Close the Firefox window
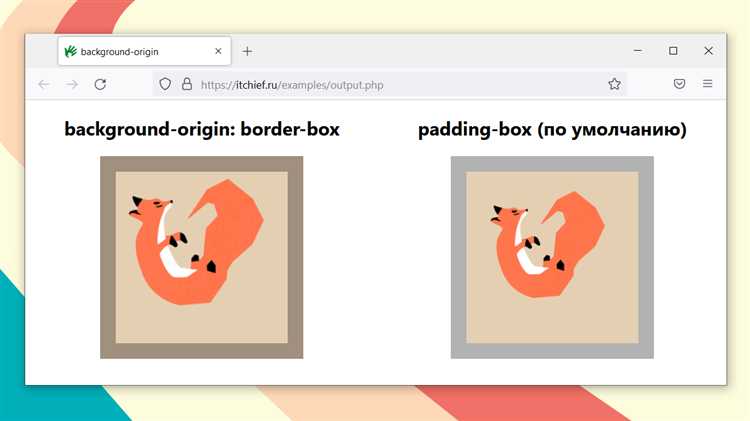Image resolution: width=750 pixels, height=421 pixels. click(x=708, y=51)
